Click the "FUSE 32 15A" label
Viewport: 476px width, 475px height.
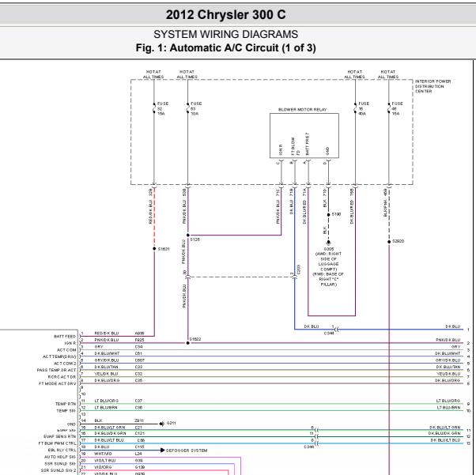(x=162, y=108)
